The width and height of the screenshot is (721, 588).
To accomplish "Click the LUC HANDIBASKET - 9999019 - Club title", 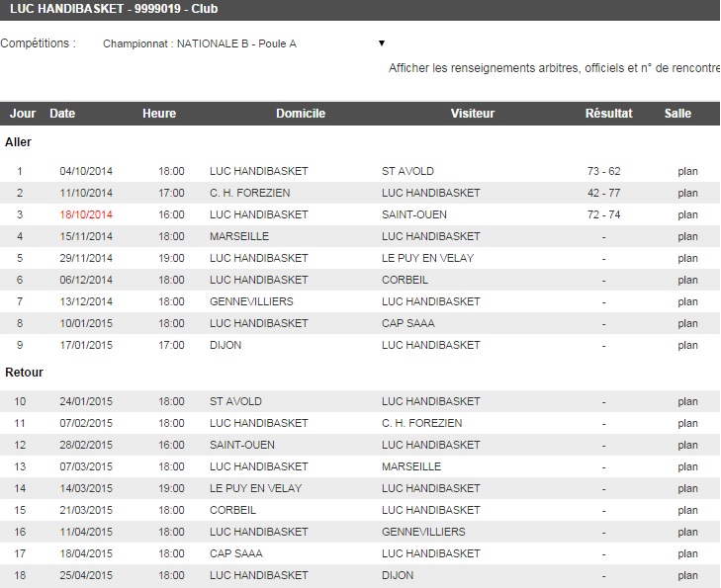I will pyautogui.click(x=114, y=9).
